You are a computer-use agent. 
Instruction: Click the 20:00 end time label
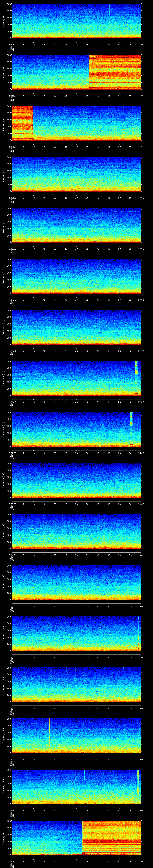coord(141,300)
